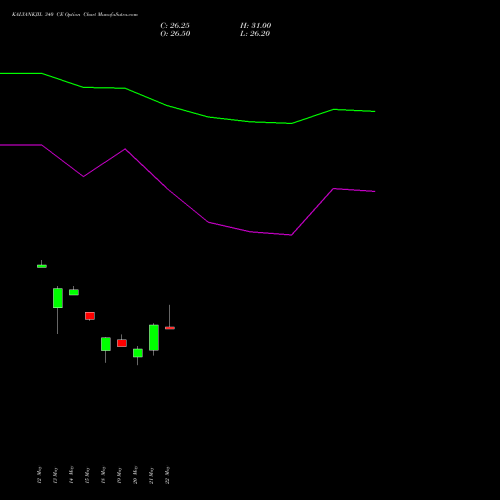The image size is (500, 500).
Task: Click the green candle for 20 May
Action: click(x=138, y=353)
